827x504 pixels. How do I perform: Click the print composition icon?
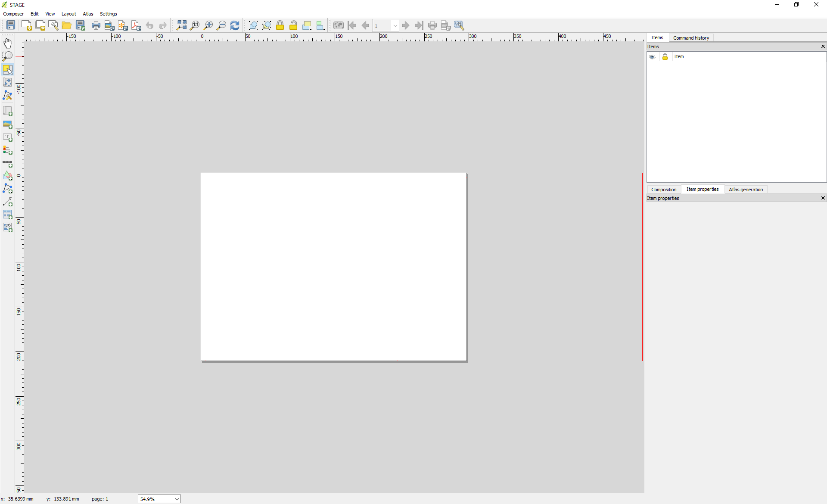95,25
